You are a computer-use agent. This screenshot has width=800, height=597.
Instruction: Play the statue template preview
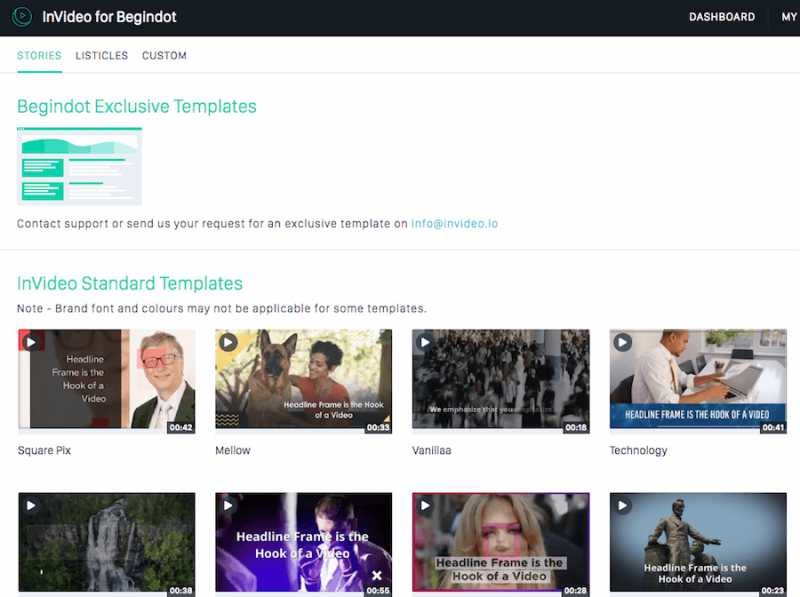[622, 505]
